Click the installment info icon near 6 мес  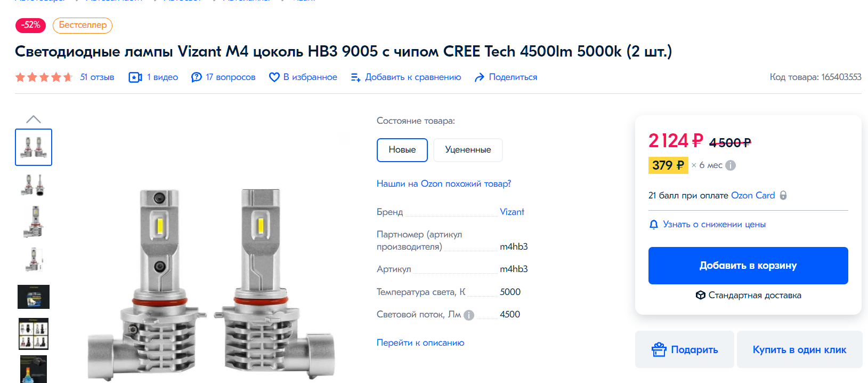click(731, 165)
